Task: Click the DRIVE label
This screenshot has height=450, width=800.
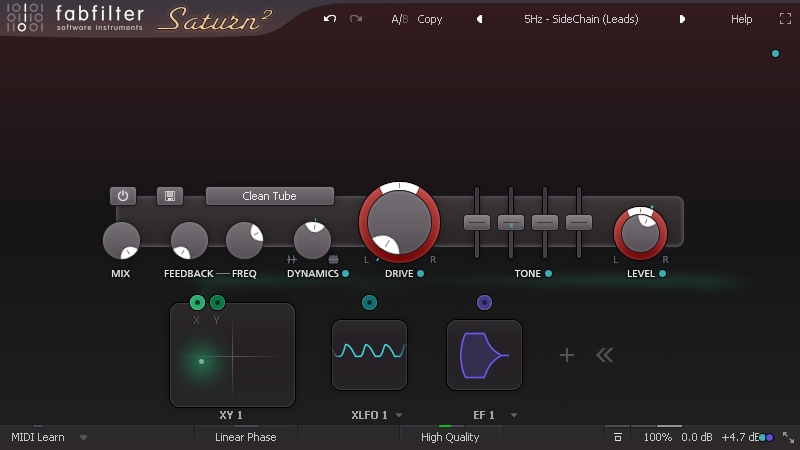Action: tap(399, 273)
